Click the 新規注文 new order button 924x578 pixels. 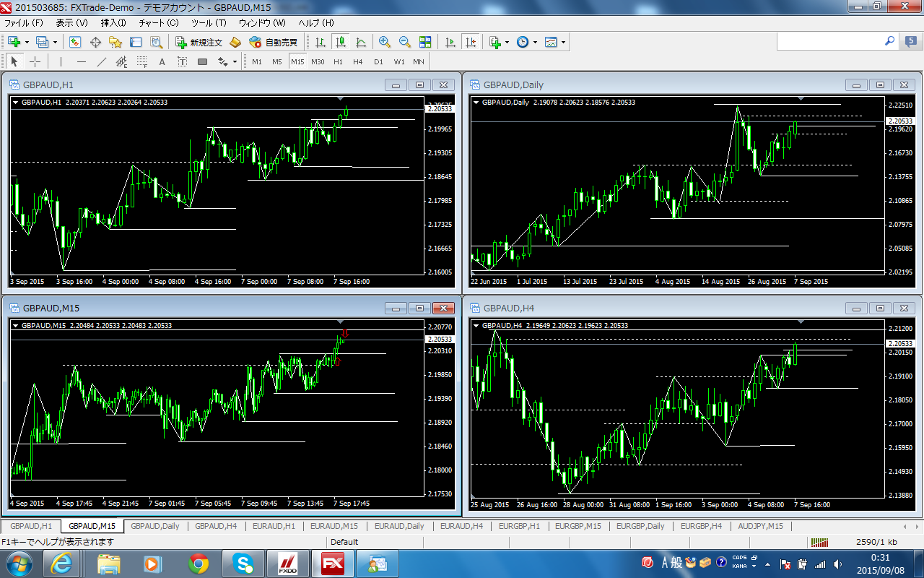[199, 42]
